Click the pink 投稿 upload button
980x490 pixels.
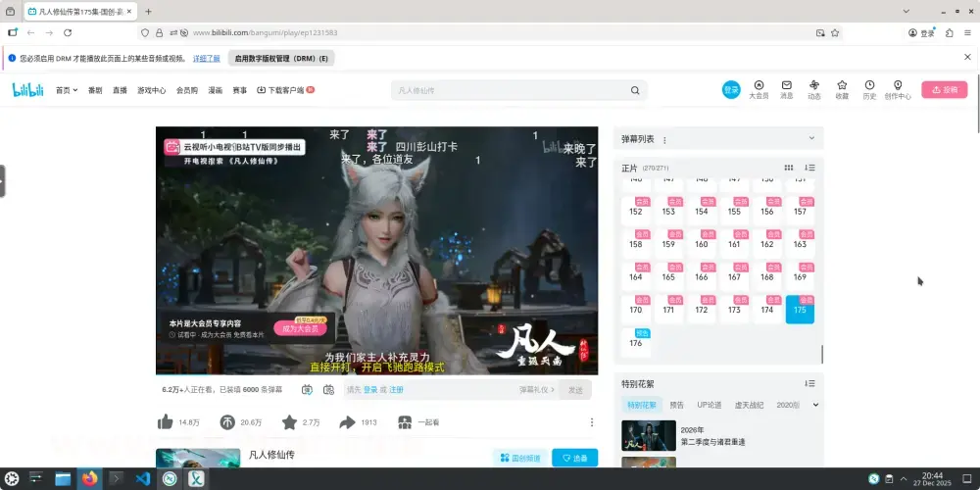944,90
